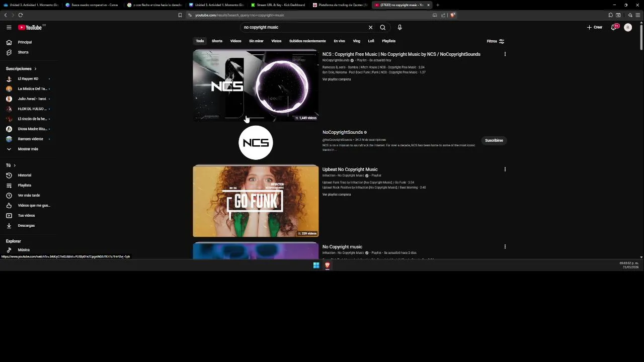Click Suscribirse for NoCopyrightSounds

[494, 141]
